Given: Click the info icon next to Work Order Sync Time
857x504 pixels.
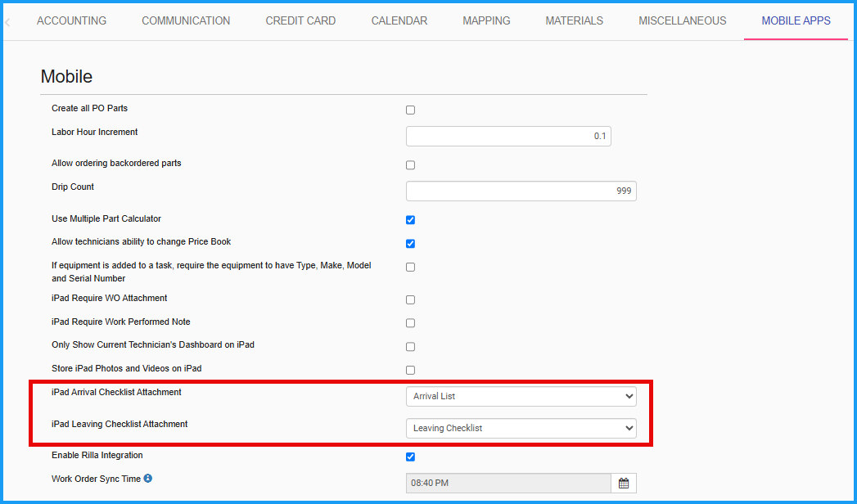Looking at the screenshot, I should coord(148,479).
